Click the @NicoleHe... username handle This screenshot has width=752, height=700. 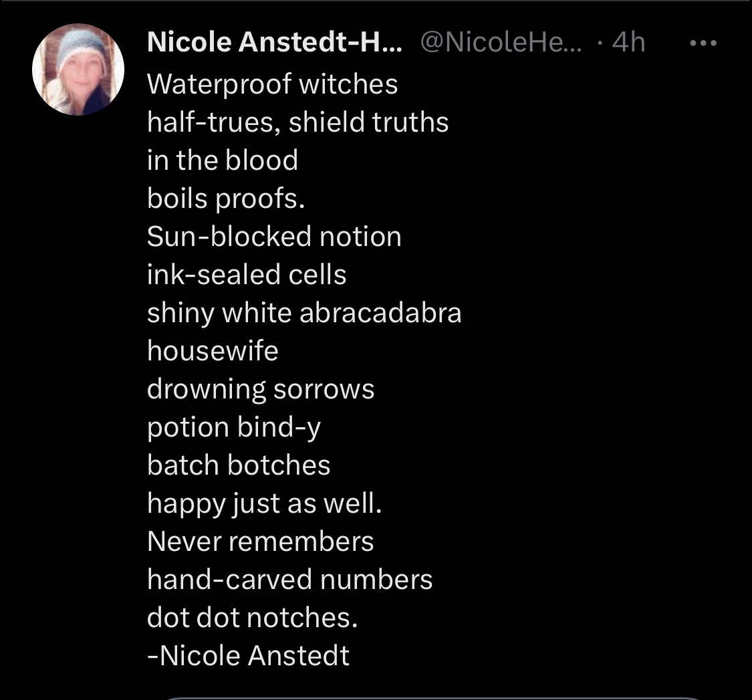point(501,43)
